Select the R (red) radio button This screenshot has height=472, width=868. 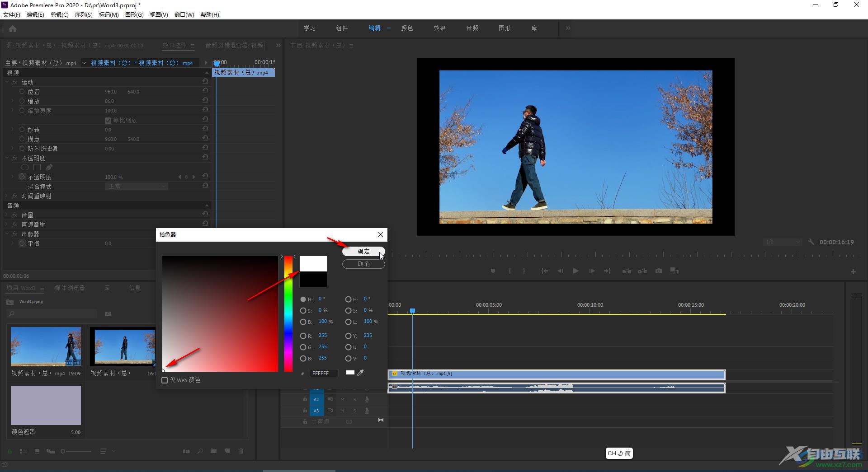[303, 336]
